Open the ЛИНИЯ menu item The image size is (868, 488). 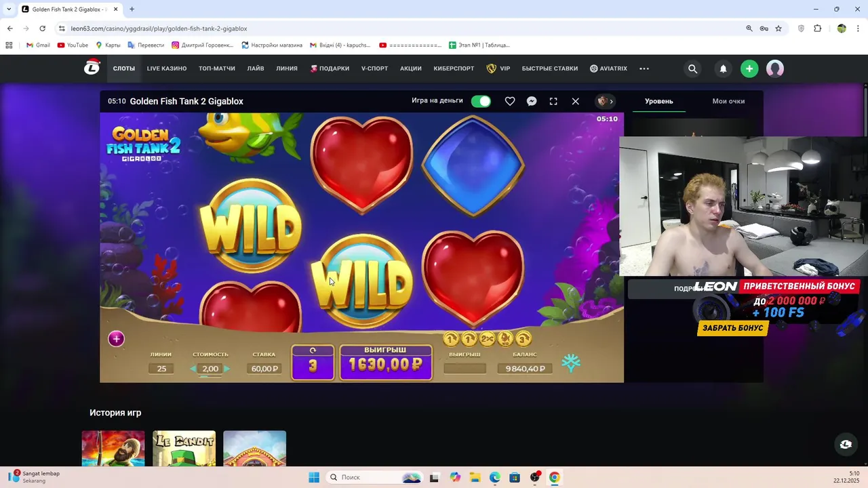pyautogui.click(x=287, y=68)
